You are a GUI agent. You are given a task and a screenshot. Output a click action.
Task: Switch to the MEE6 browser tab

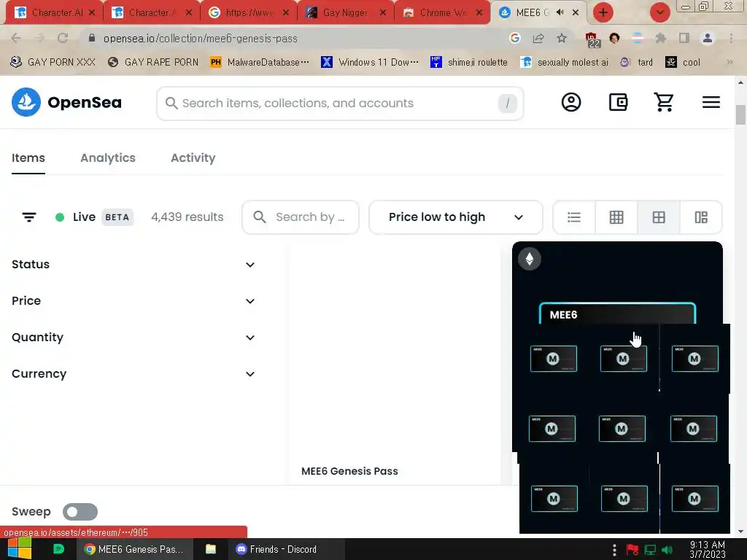coord(533,12)
